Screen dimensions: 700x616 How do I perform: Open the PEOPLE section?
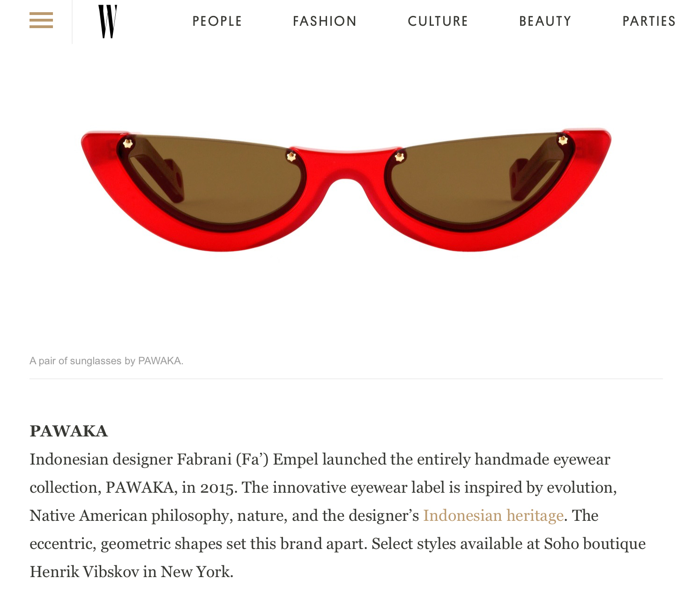tap(217, 21)
